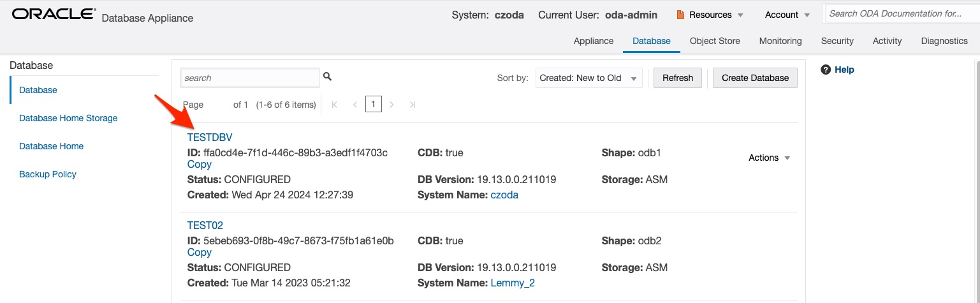Open the Account dropdown menu

point(787,15)
